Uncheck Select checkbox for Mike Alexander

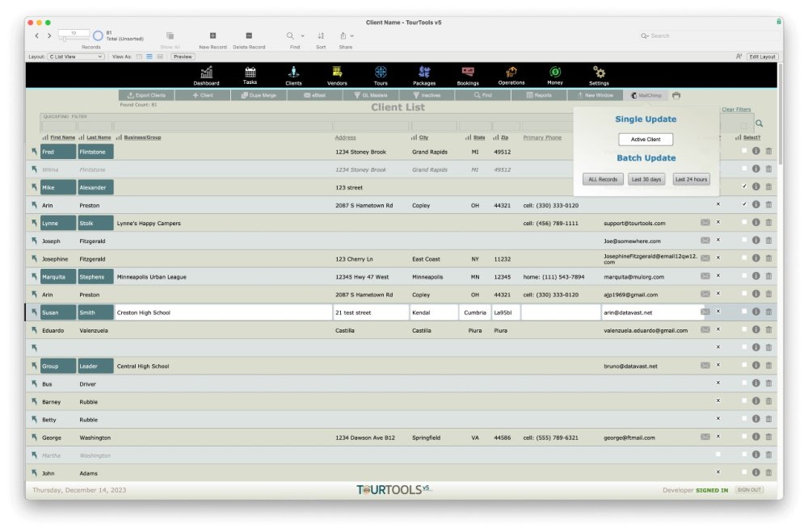[x=744, y=186]
